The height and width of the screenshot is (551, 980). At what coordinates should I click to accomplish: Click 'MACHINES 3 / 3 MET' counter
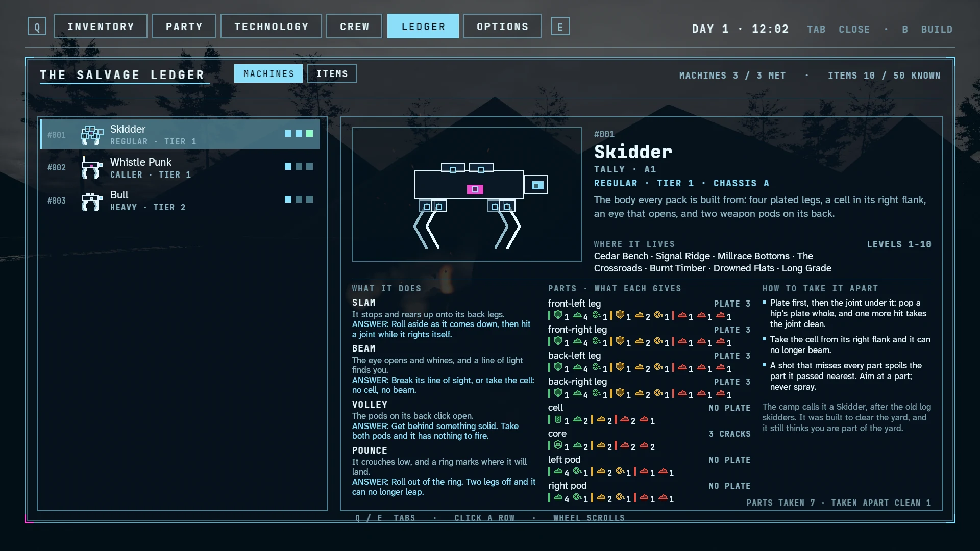732,76
